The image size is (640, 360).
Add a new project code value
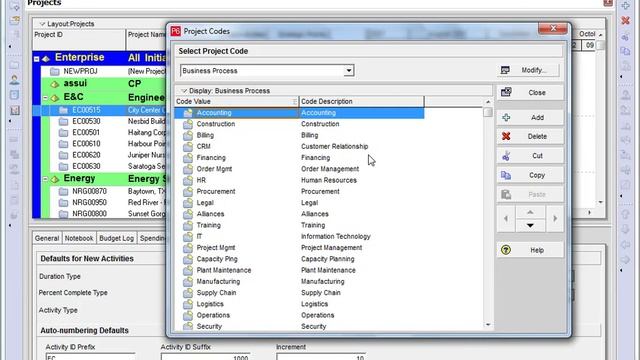[530, 118]
